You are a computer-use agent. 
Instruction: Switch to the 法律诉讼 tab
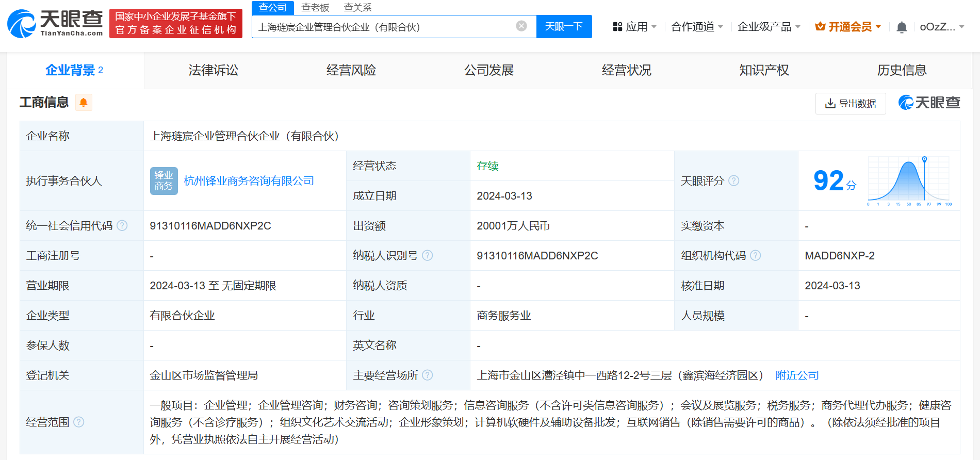(x=213, y=70)
